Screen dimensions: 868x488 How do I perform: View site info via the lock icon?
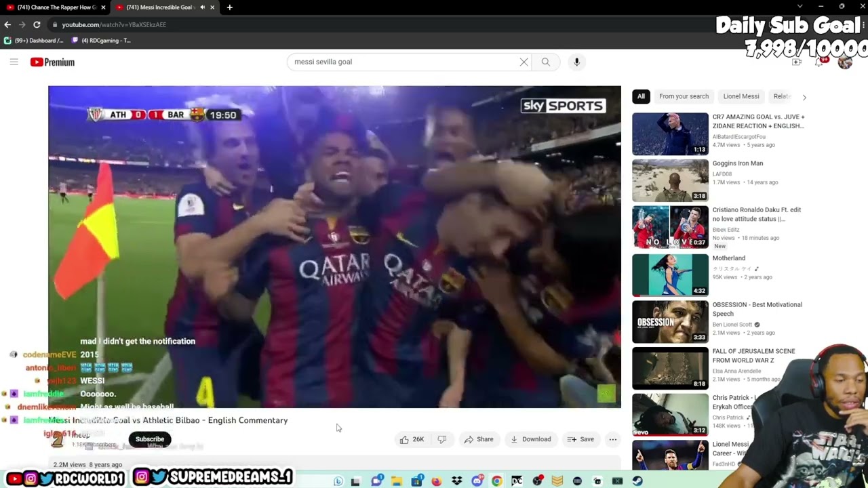coord(56,24)
